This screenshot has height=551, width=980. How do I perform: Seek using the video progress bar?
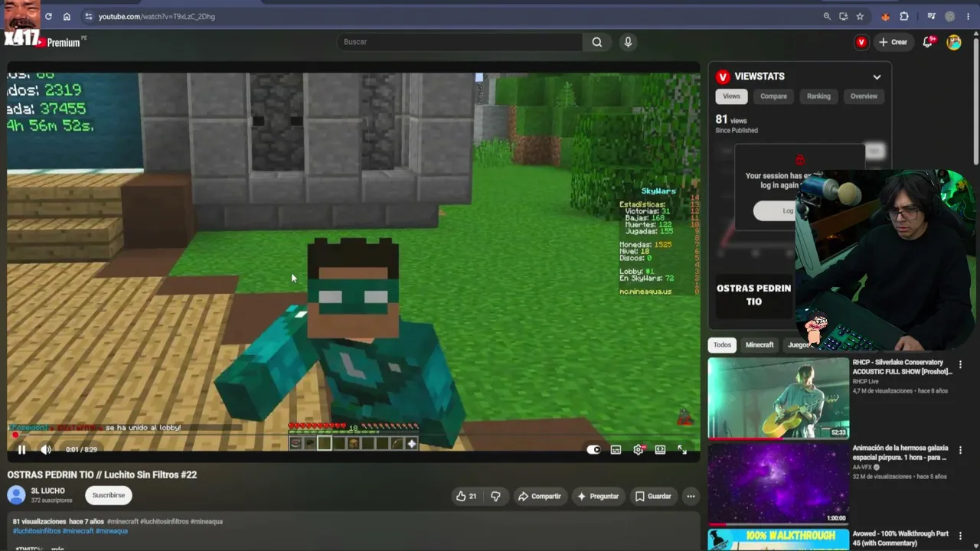353,435
